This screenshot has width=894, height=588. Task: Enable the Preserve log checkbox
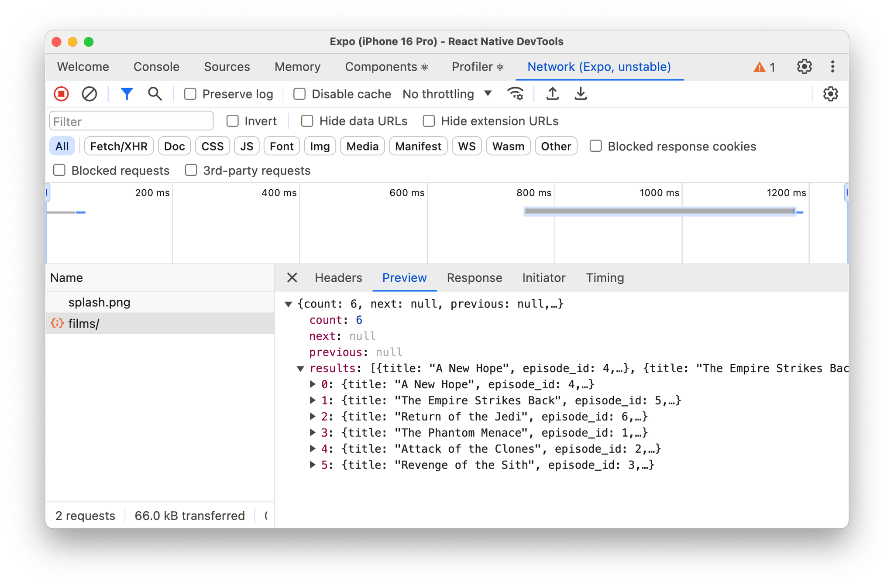[190, 94]
